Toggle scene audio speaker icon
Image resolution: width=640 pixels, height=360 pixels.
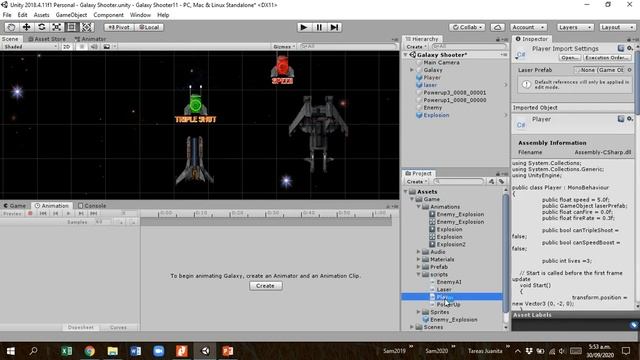point(94,47)
